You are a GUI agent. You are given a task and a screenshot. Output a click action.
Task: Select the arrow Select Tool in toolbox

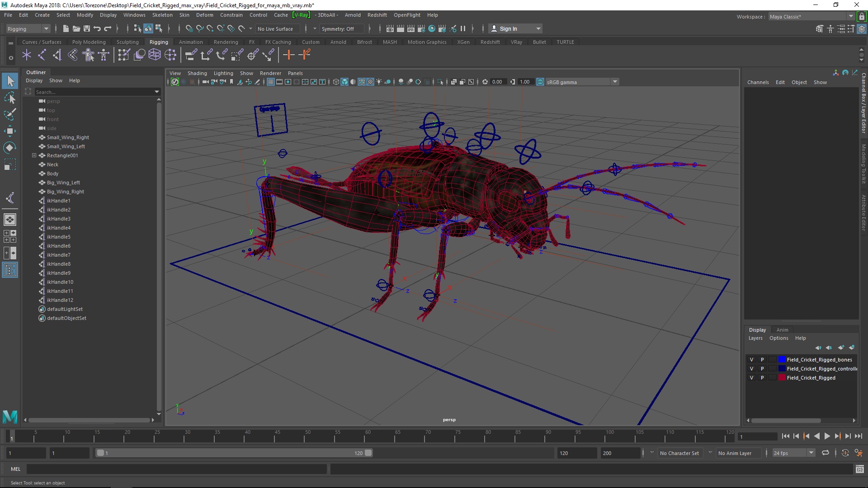(x=10, y=81)
